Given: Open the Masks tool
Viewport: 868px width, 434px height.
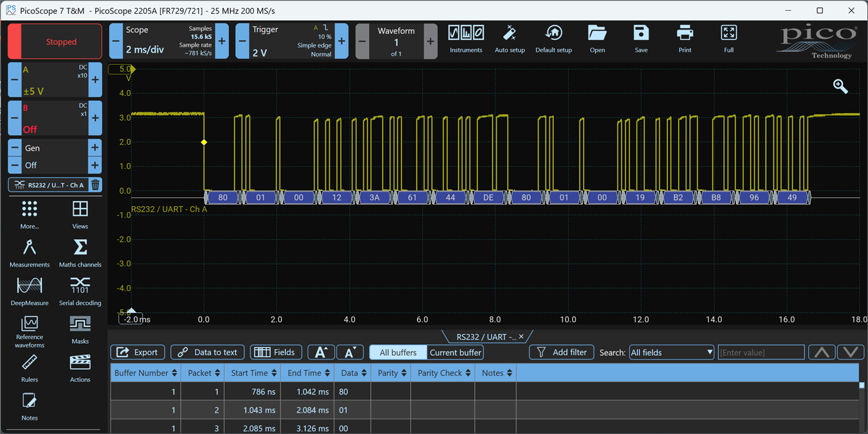Looking at the screenshot, I should click(x=80, y=330).
